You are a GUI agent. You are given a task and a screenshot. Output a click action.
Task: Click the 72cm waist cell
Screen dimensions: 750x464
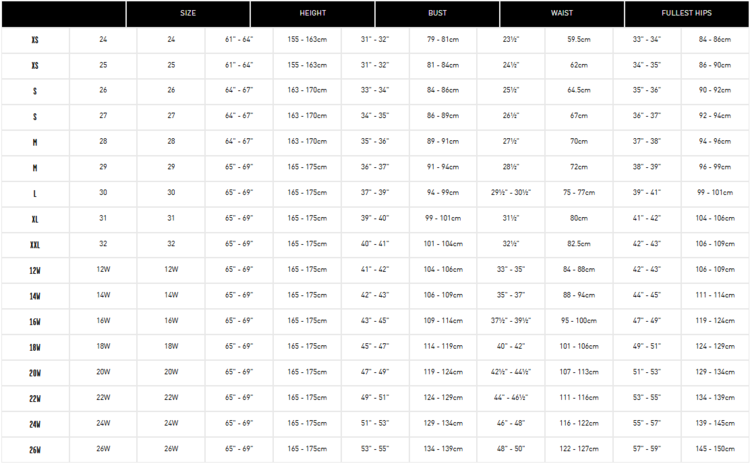click(x=578, y=167)
